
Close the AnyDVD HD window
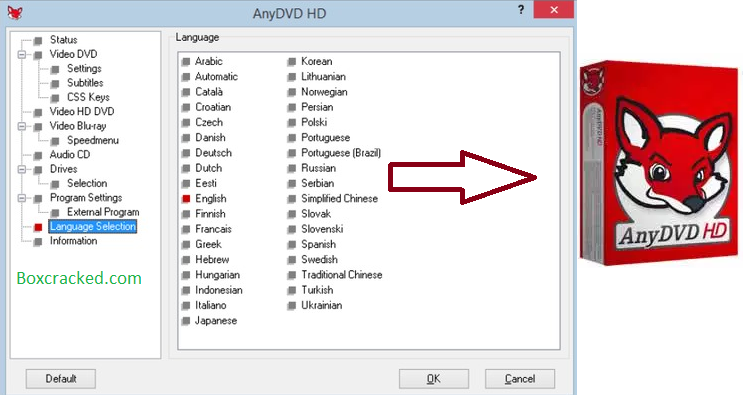(x=554, y=10)
